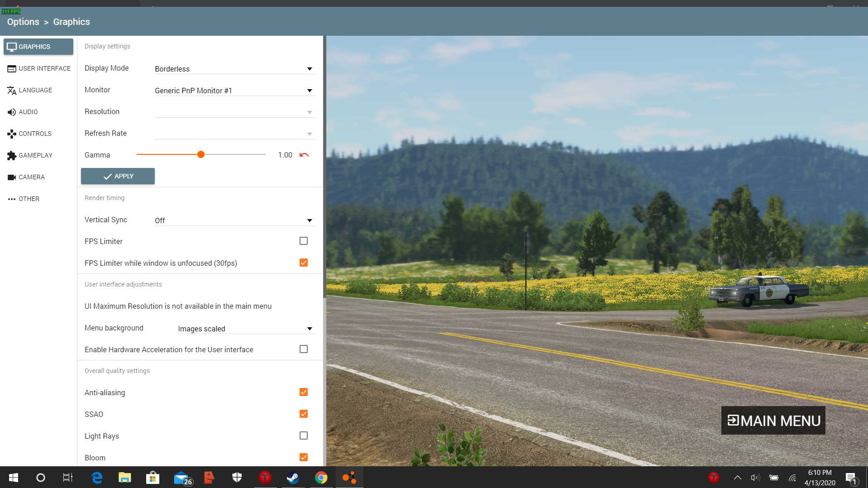Switch to Google Chrome in the taskbar
This screenshot has height=488, width=868.
pyautogui.click(x=321, y=478)
